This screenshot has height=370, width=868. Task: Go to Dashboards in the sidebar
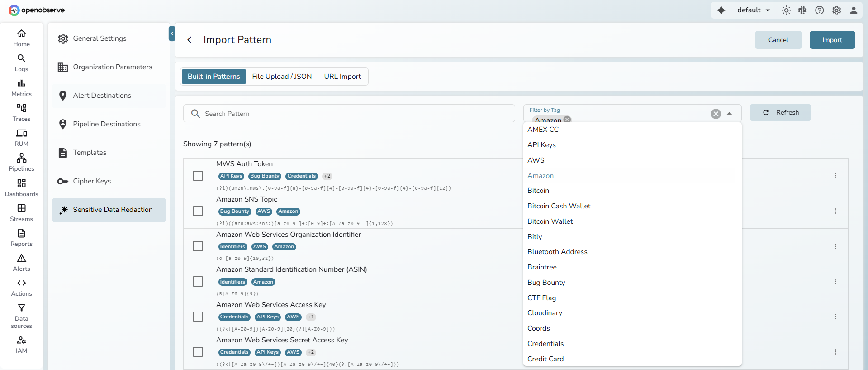pos(21,187)
